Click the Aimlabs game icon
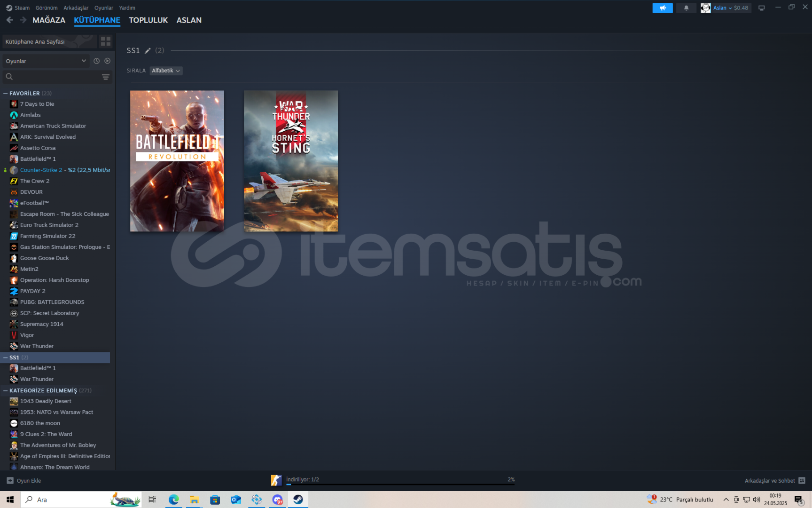The image size is (812, 508). coord(14,115)
